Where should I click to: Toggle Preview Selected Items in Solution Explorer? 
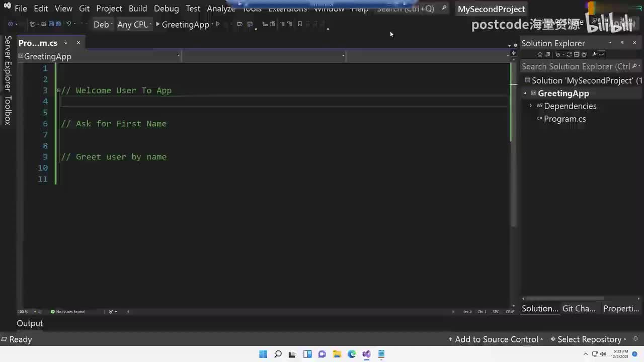(x=601, y=54)
